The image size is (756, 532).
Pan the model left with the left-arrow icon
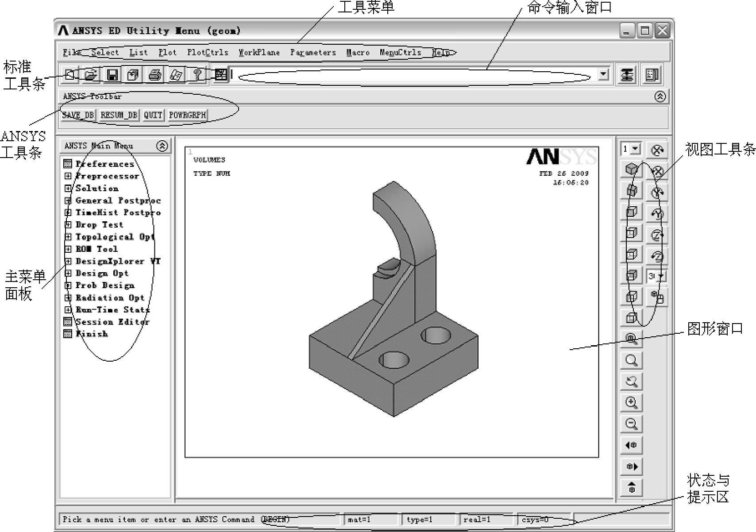click(x=632, y=445)
